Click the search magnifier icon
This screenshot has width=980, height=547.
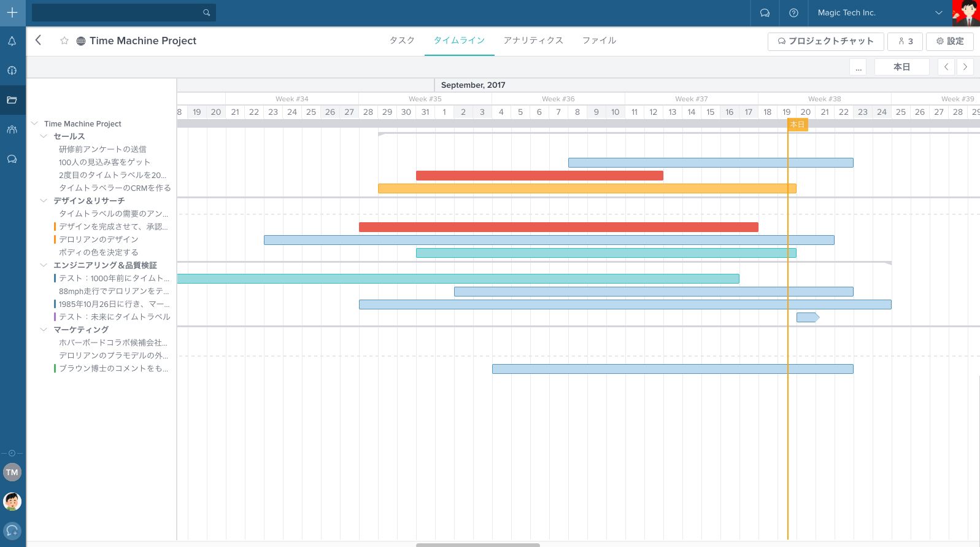(x=206, y=12)
